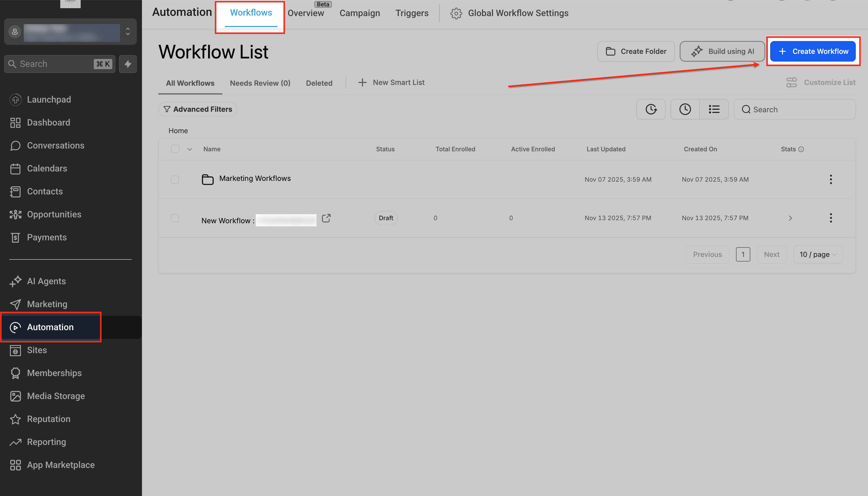Viewport: 868px width, 496px height.
Task: Switch to the Triggers tab
Action: (x=412, y=13)
